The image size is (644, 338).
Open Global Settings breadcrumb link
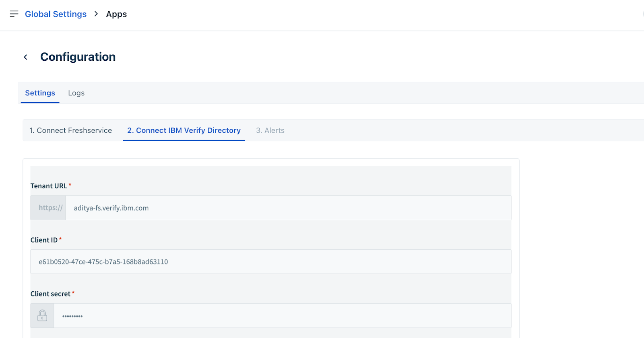[56, 14]
